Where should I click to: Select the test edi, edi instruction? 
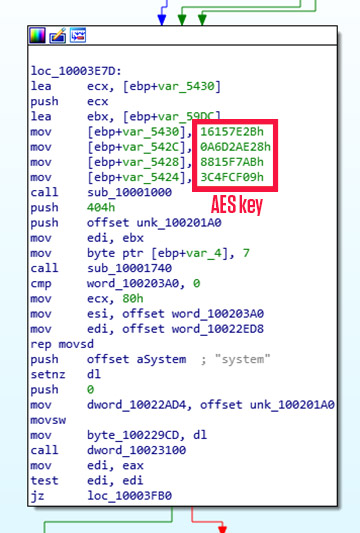[x=87, y=481]
